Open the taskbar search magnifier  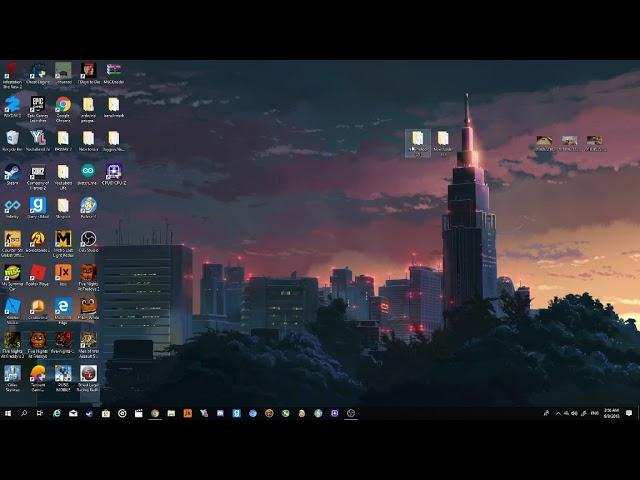24,413
